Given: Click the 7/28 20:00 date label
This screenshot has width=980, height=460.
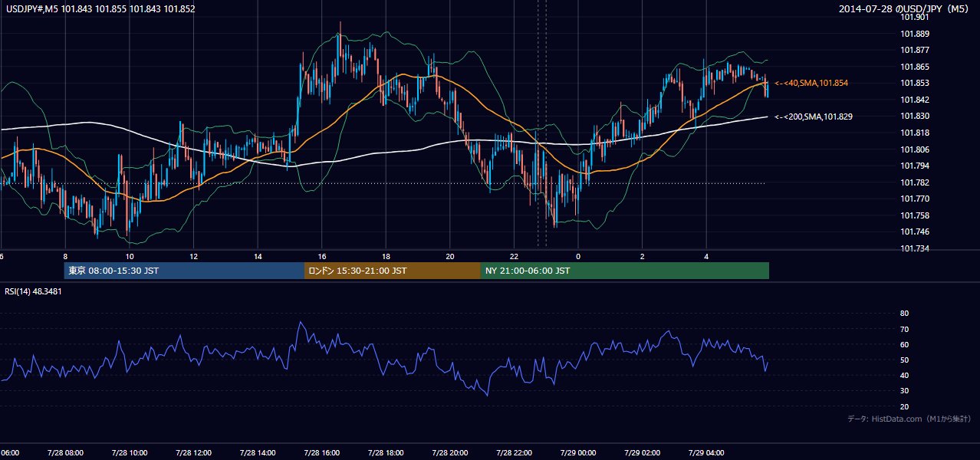Looking at the screenshot, I should pyautogui.click(x=450, y=453).
